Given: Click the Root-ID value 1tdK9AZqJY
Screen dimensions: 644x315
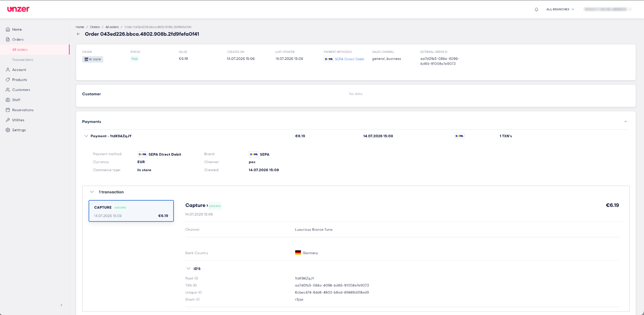Looking at the screenshot, I should pyautogui.click(x=304, y=278).
